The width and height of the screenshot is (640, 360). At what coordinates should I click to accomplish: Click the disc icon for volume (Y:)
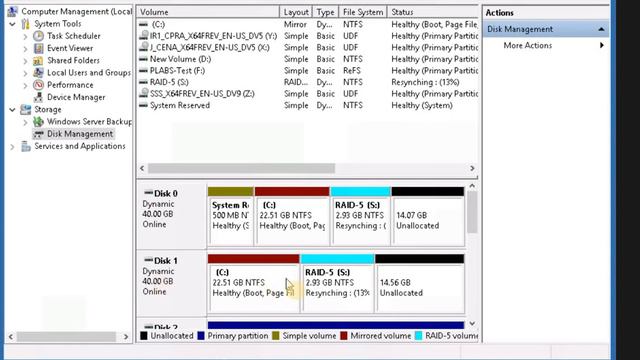(144, 36)
